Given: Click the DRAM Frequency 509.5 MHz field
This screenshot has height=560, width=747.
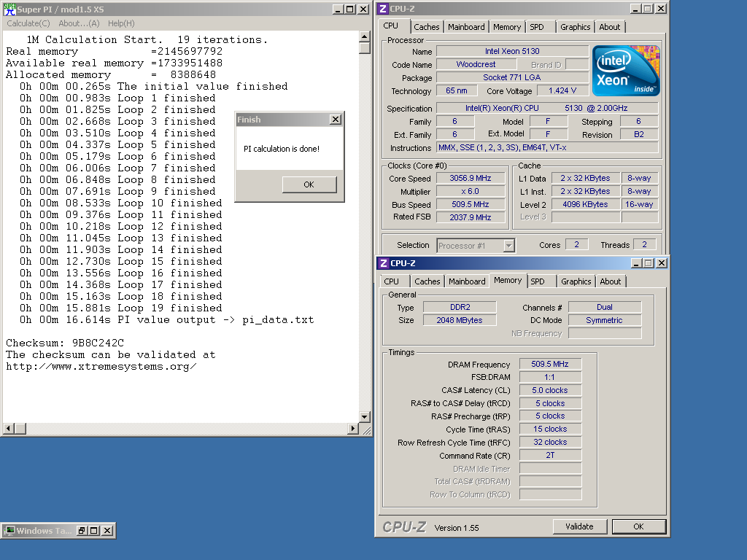Looking at the screenshot, I should point(550,365).
